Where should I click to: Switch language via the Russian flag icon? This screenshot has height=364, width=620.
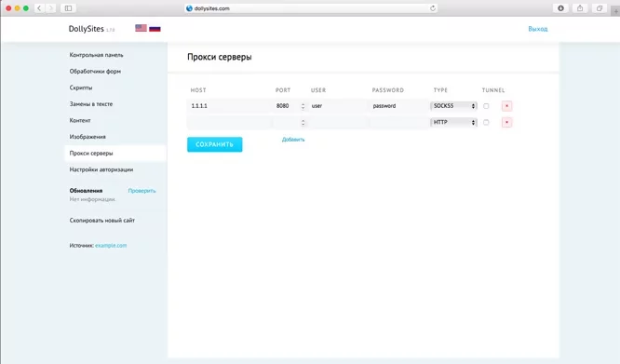pyautogui.click(x=155, y=28)
